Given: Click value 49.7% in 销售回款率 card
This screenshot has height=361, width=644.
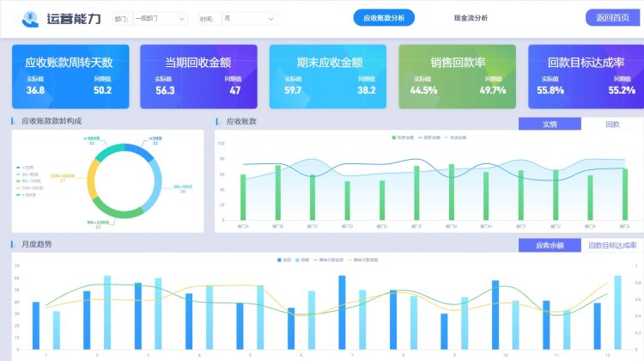Looking at the screenshot, I should point(493,90).
